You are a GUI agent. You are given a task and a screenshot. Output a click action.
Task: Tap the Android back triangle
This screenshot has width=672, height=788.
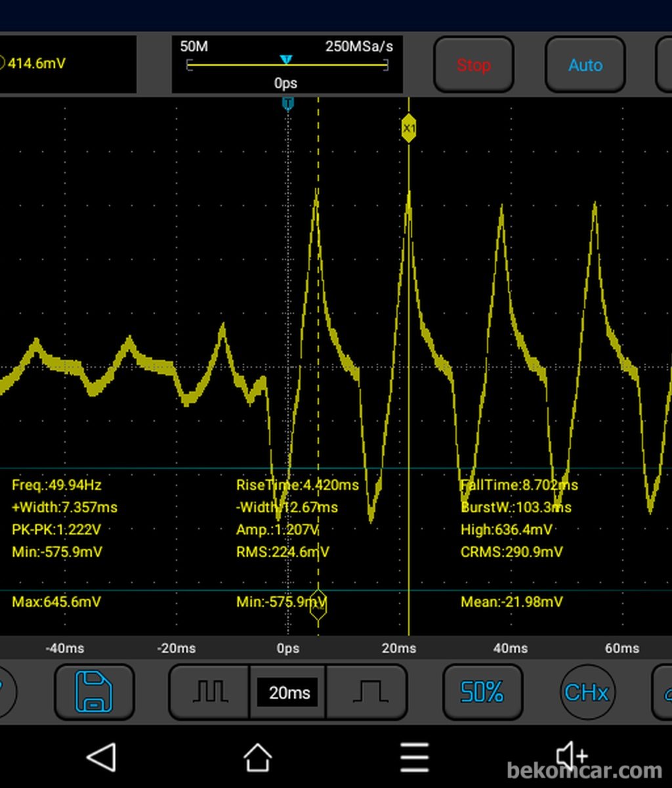point(102,757)
